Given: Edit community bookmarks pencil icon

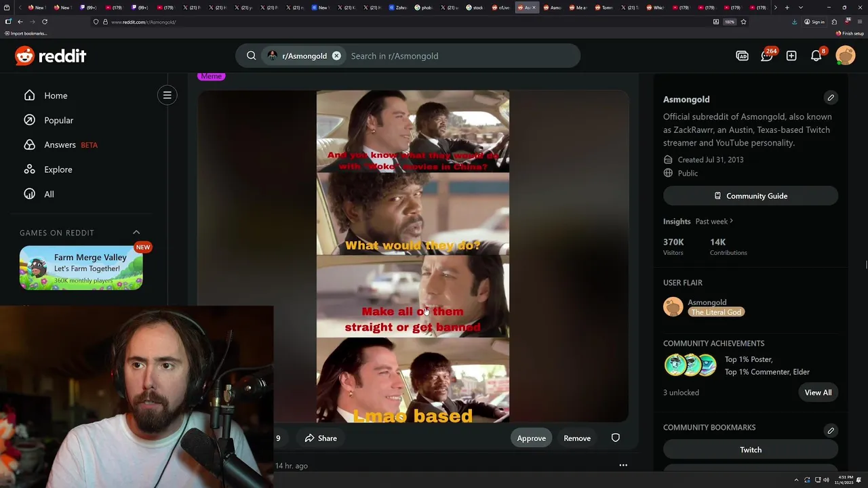Looking at the screenshot, I should 831,430.
